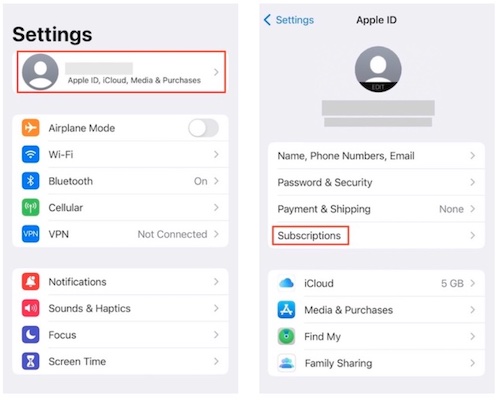The height and width of the screenshot is (400, 500).
Task: Toggle the Airplane Mode switch
Action: click(x=203, y=128)
